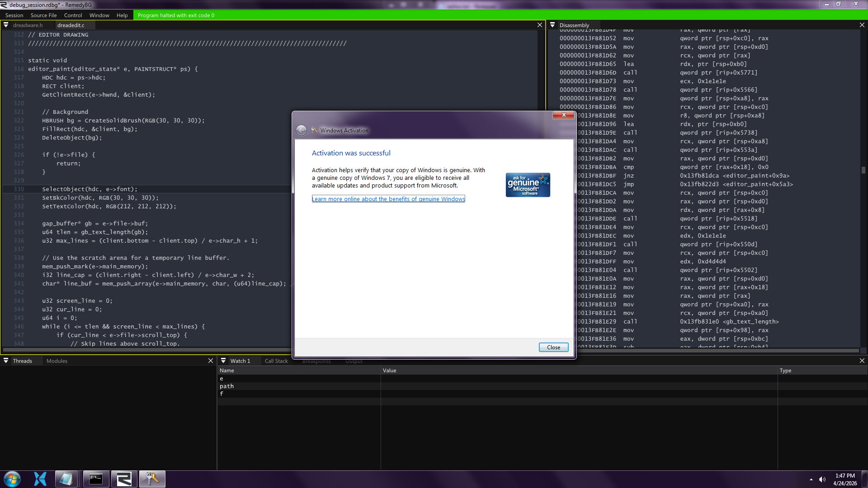The height and width of the screenshot is (488, 868).
Task: Click the RemedyBG taskbar icon
Action: click(x=124, y=479)
